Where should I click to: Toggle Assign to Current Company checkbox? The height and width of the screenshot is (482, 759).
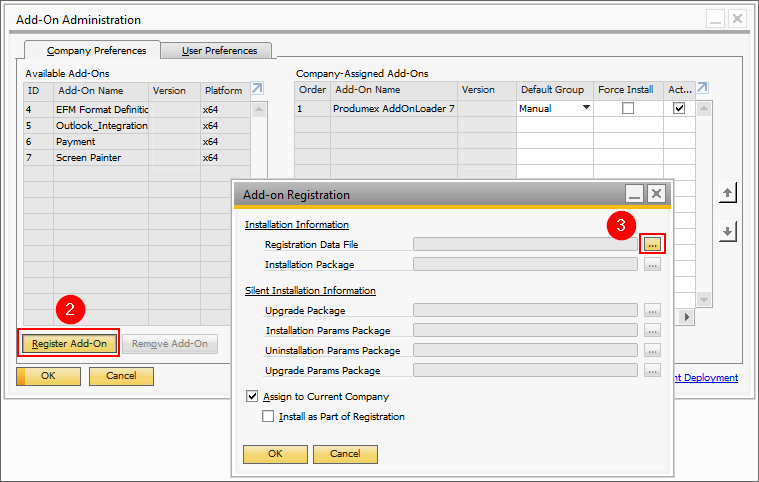(x=252, y=397)
